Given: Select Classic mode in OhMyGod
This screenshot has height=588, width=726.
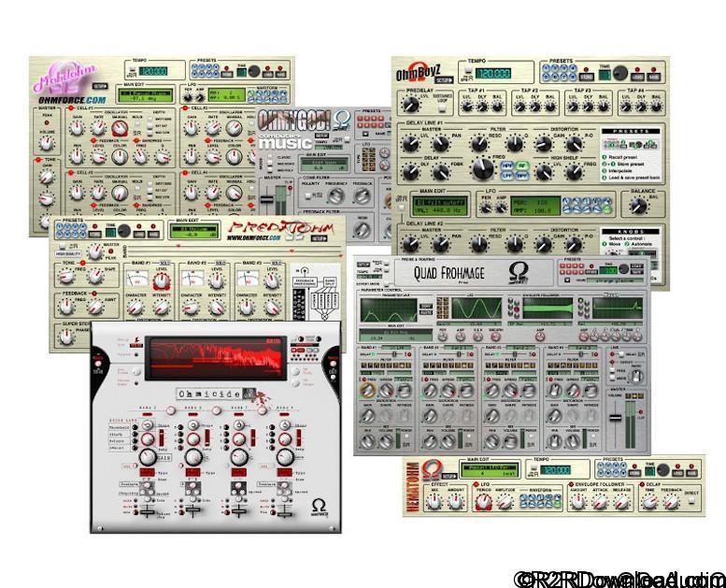Looking at the screenshot, I should coord(269,158).
